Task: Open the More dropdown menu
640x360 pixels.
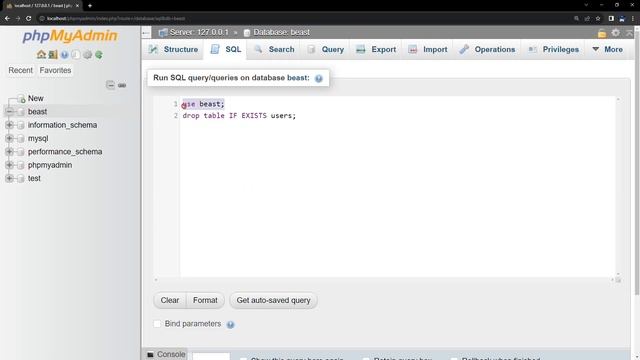Action: [607, 49]
